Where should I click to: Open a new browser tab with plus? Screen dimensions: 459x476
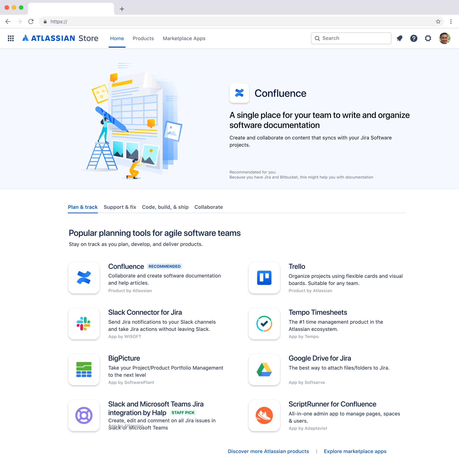pyautogui.click(x=122, y=9)
